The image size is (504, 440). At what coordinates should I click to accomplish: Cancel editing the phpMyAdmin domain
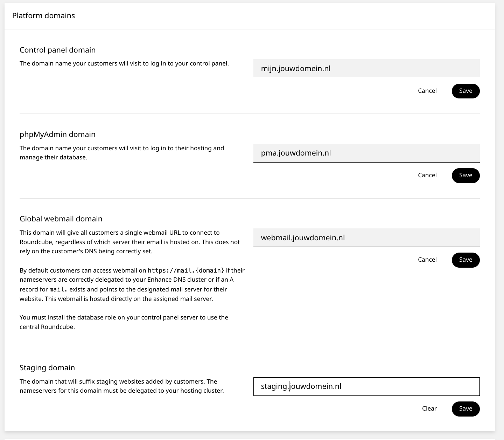pyautogui.click(x=427, y=176)
